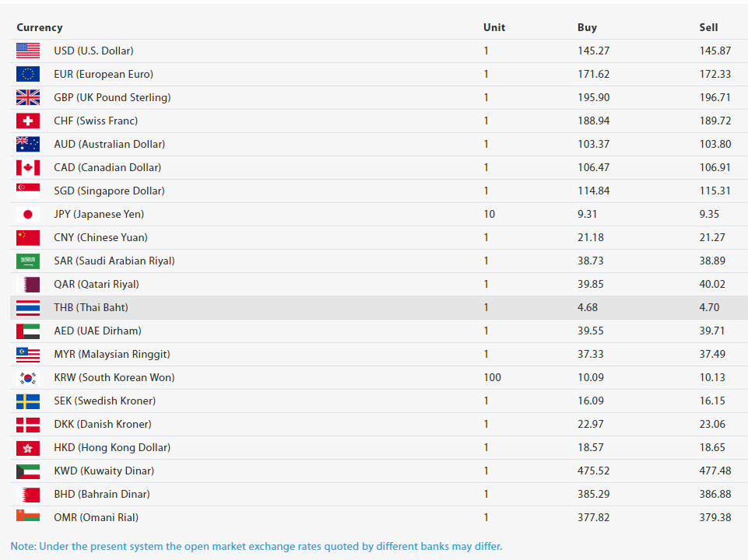Click the Swiss flag icon

point(28,121)
